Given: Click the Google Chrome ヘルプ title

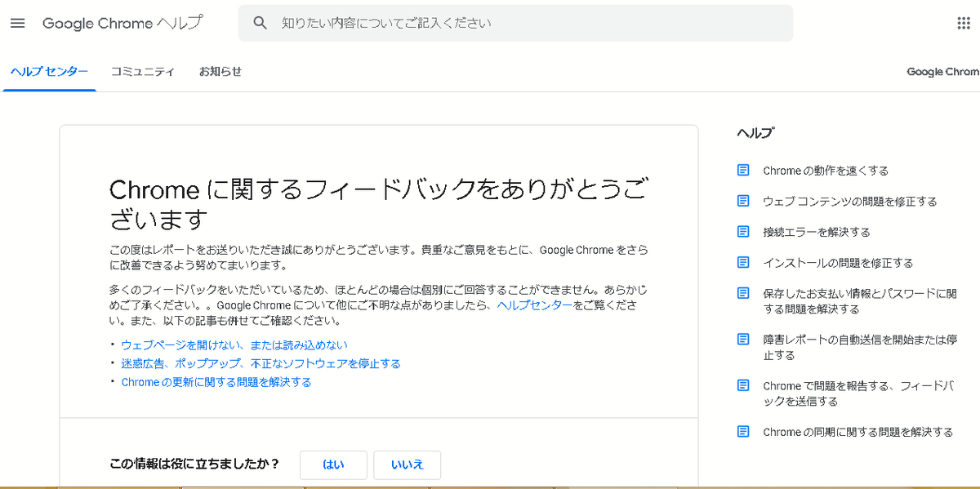Looking at the screenshot, I should (x=122, y=23).
